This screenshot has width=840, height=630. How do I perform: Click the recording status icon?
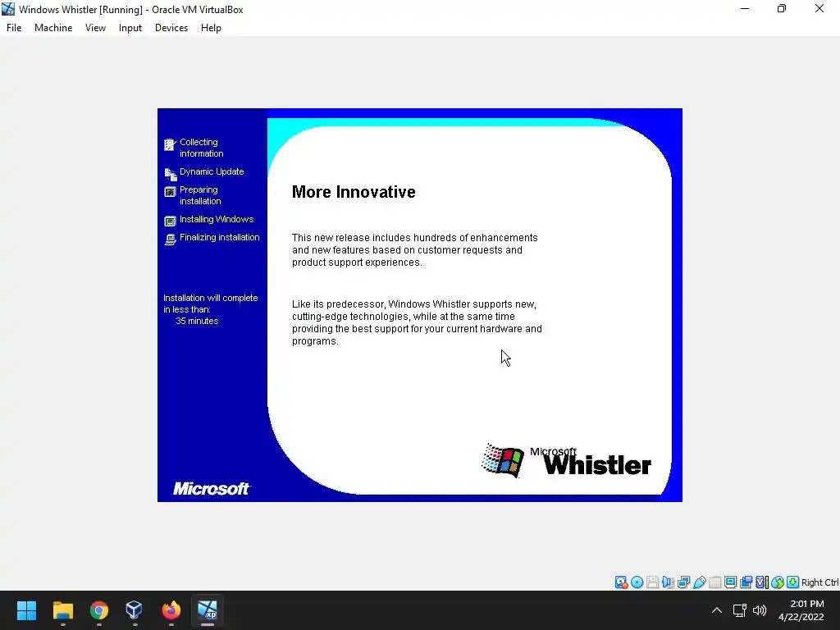746,582
